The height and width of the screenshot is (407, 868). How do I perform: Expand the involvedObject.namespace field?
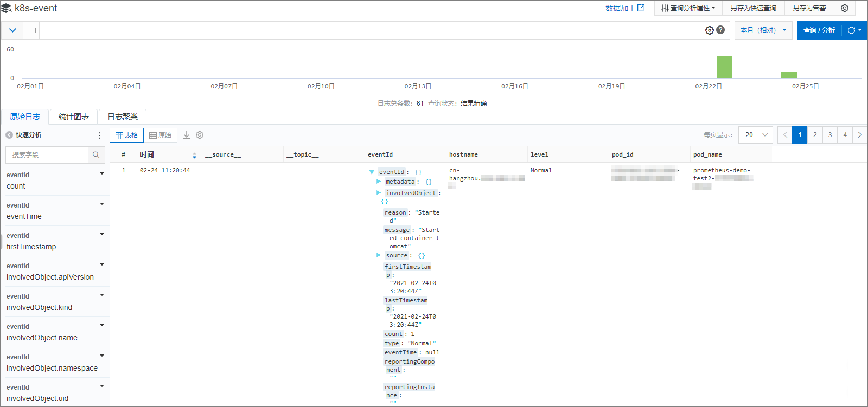click(101, 356)
